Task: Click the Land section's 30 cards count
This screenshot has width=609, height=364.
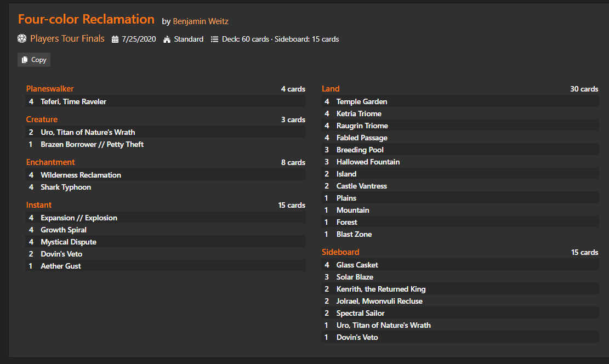Action: tap(584, 89)
